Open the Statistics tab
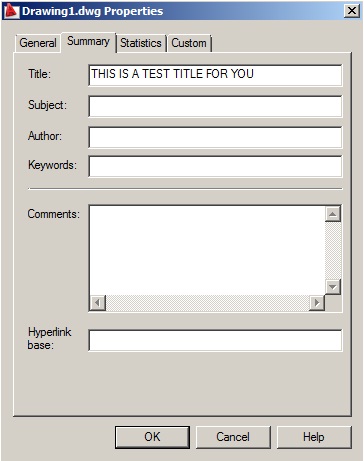 (x=141, y=43)
